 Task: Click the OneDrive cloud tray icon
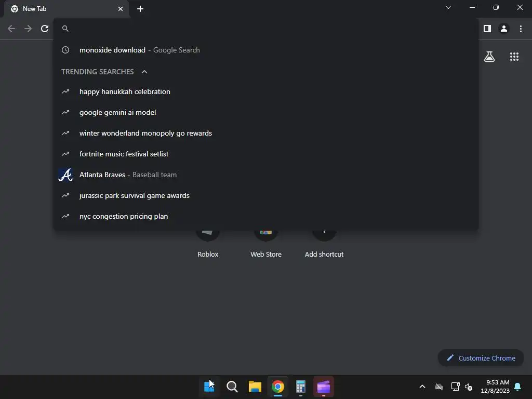439,387
